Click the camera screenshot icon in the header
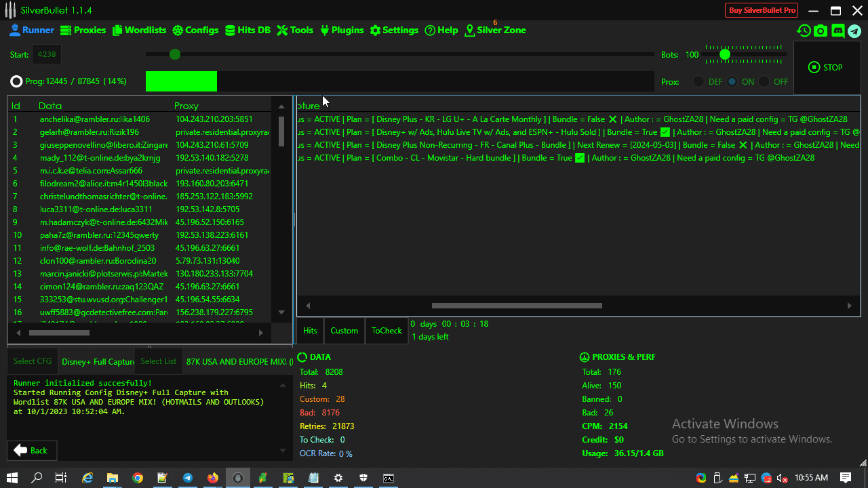The width and height of the screenshot is (868, 488). tap(821, 30)
